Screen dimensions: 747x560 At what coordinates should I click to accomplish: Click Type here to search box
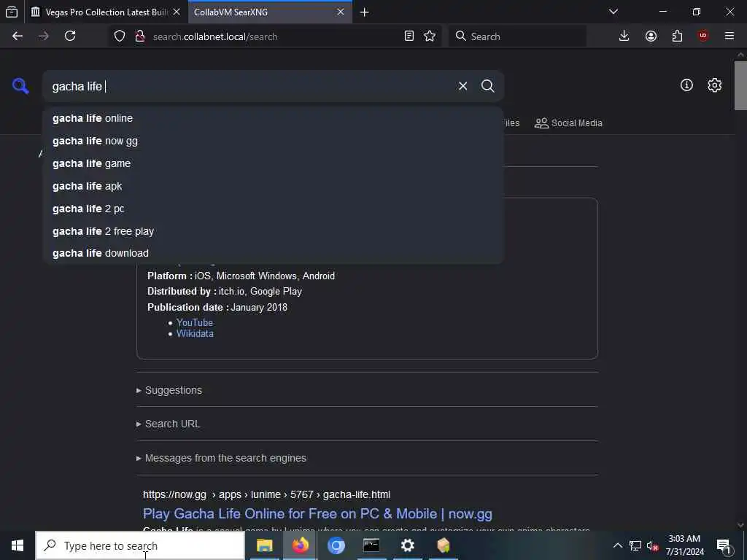click(140, 545)
